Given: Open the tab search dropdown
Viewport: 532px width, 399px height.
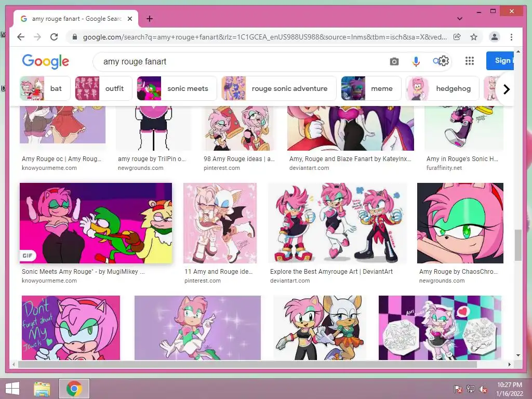Looking at the screenshot, I should click(460, 19).
